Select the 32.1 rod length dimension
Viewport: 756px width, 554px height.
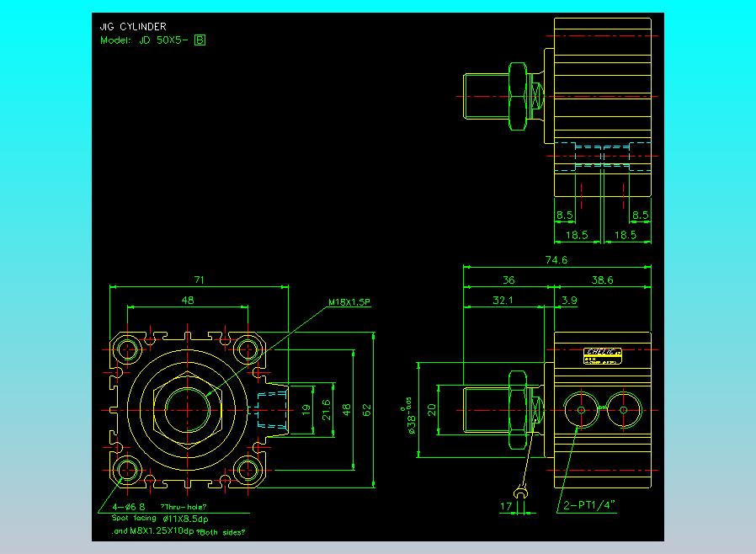coord(503,301)
